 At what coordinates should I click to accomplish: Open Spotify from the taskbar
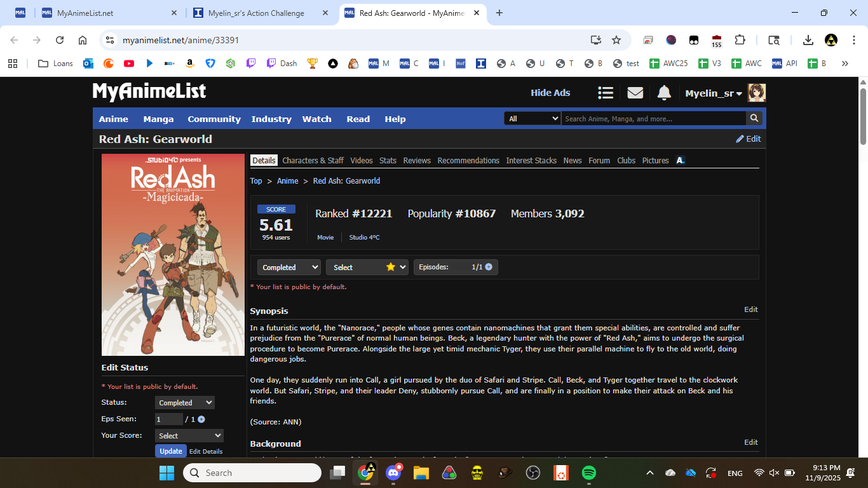(x=589, y=473)
